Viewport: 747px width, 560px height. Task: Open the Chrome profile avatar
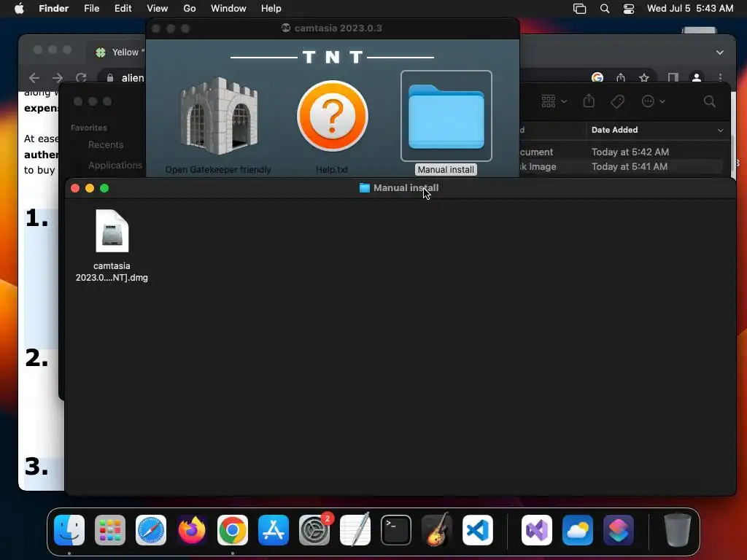697,77
